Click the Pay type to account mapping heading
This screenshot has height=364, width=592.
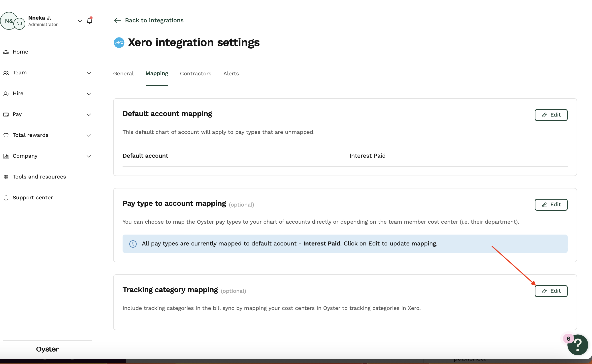pos(174,204)
